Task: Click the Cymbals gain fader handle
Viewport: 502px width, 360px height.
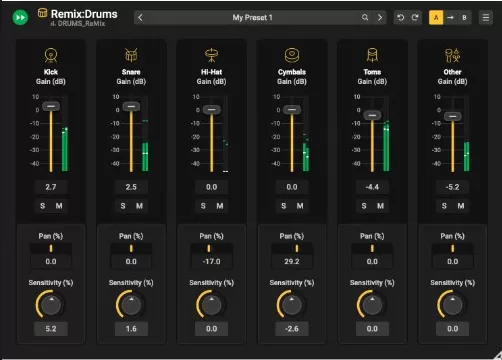Action: tap(292, 109)
